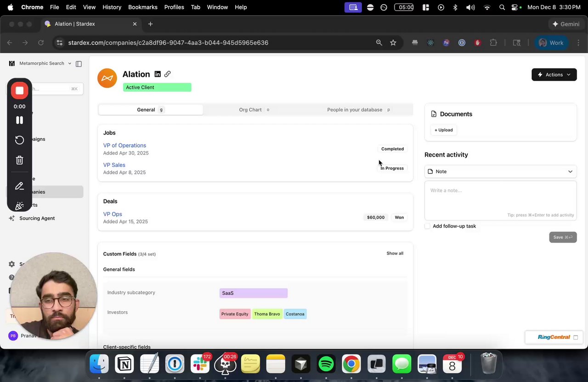
Task: Open the Chrome extensions puzzle icon
Action: point(493,43)
